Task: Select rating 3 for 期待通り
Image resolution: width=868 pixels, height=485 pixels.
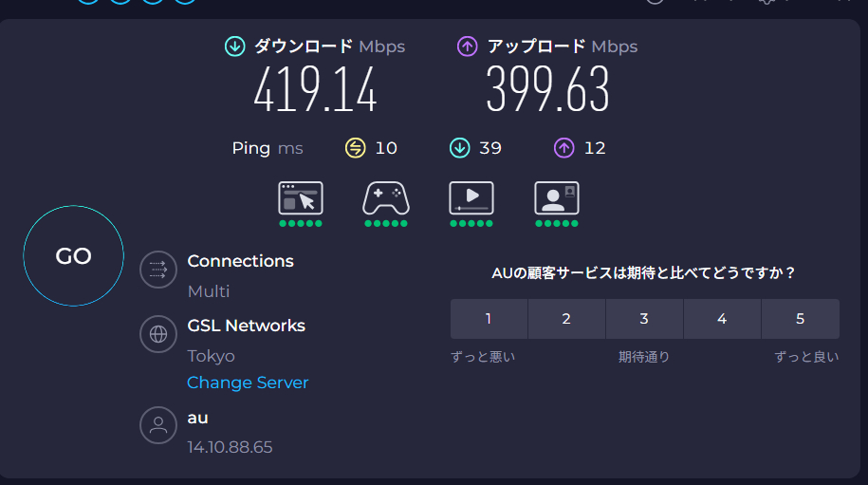Action: [x=644, y=319]
